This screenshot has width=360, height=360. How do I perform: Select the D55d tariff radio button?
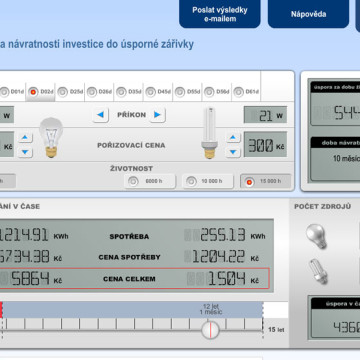(x=180, y=92)
